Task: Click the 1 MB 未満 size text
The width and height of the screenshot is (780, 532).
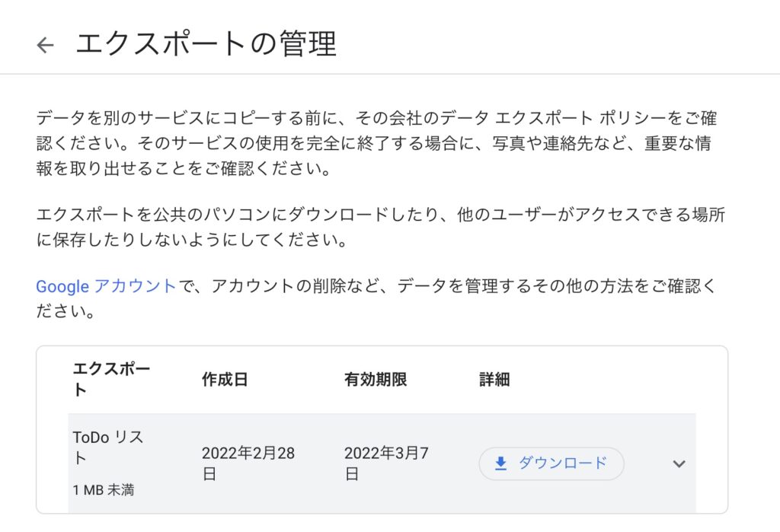Action: tap(104, 490)
